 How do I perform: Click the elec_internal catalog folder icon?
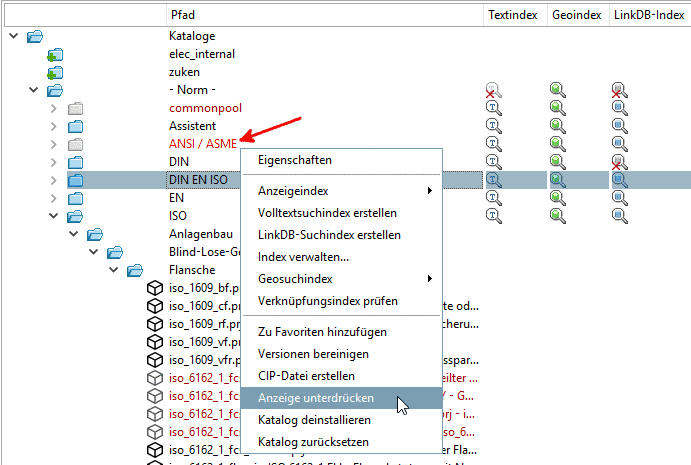55,54
